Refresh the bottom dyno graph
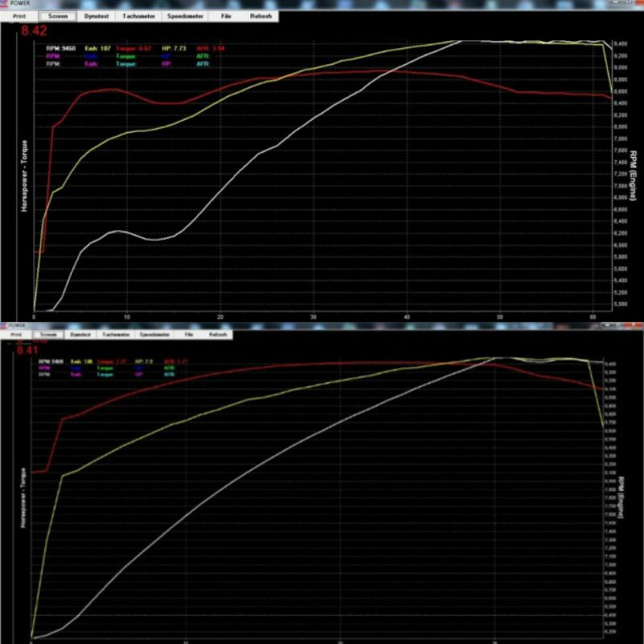 coord(217,333)
